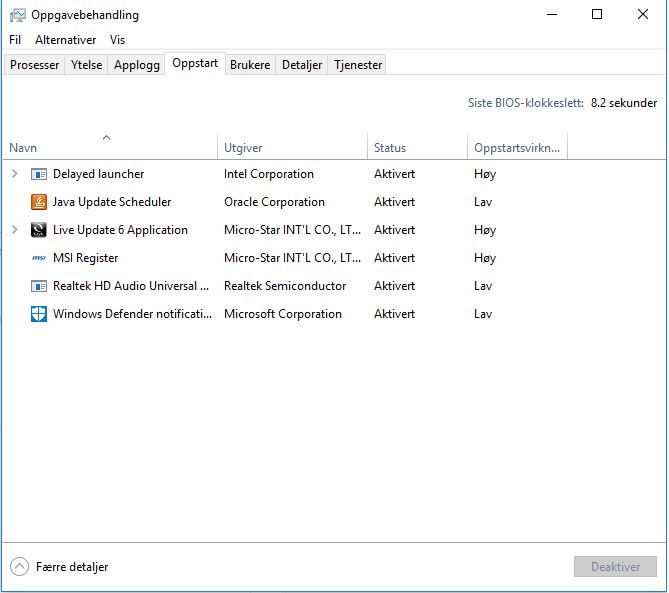Click the Deaktiver button
The image size is (669, 593).
615,567
